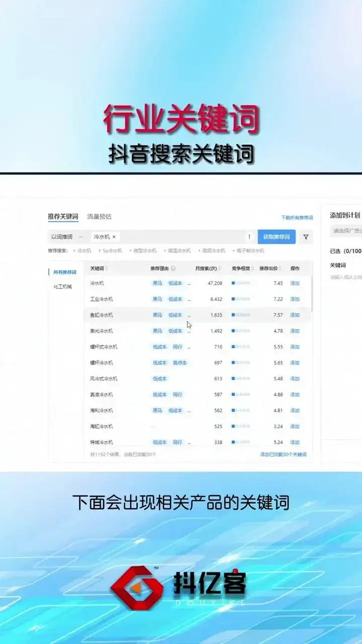This screenshot has height=644, width=362.
Task: Click the 添加已加载50个关键词 link
Action: click(x=283, y=454)
